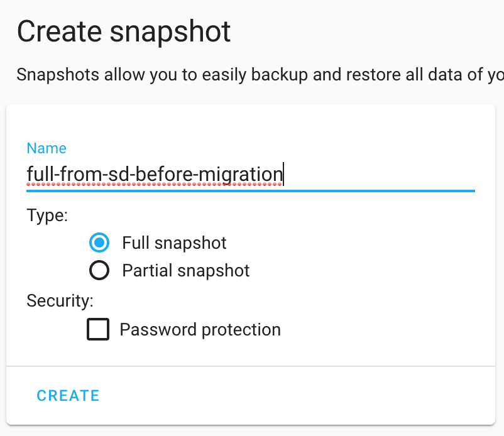
Task: Click the "Create snapshot" page heading
Action: pyautogui.click(x=124, y=31)
